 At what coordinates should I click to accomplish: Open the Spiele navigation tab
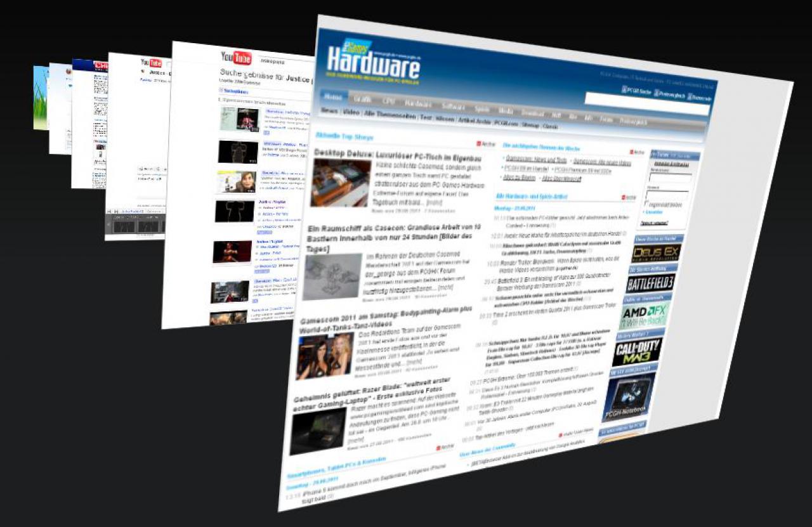click(482, 108)
